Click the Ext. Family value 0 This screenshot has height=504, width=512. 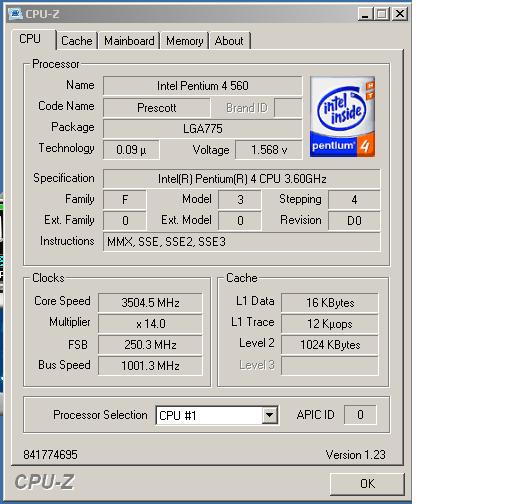point(125,221)
